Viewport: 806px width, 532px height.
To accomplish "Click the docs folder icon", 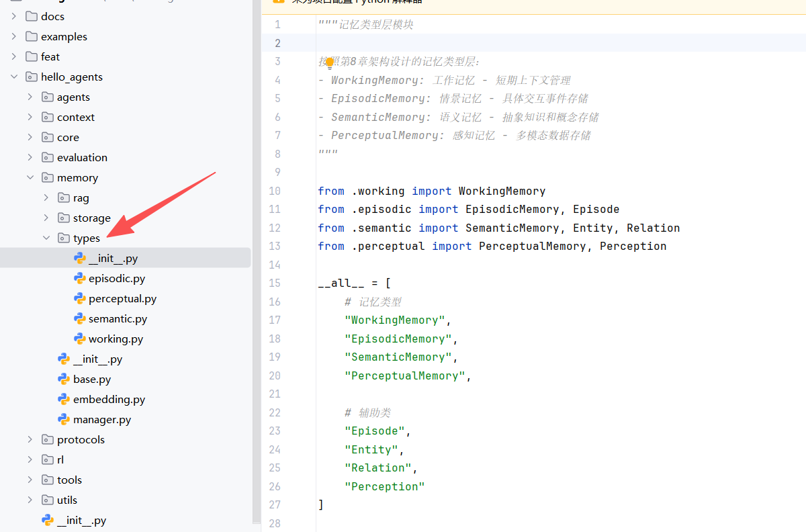I will tap(32, 16).
